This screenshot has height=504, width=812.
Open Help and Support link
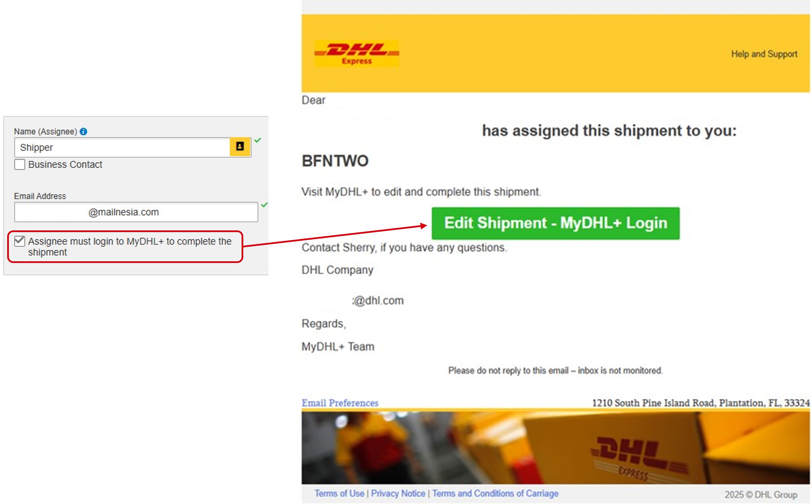764,54
